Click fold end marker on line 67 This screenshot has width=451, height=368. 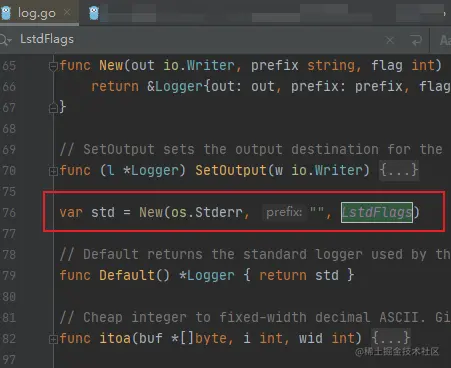click(x=53, y=108)
